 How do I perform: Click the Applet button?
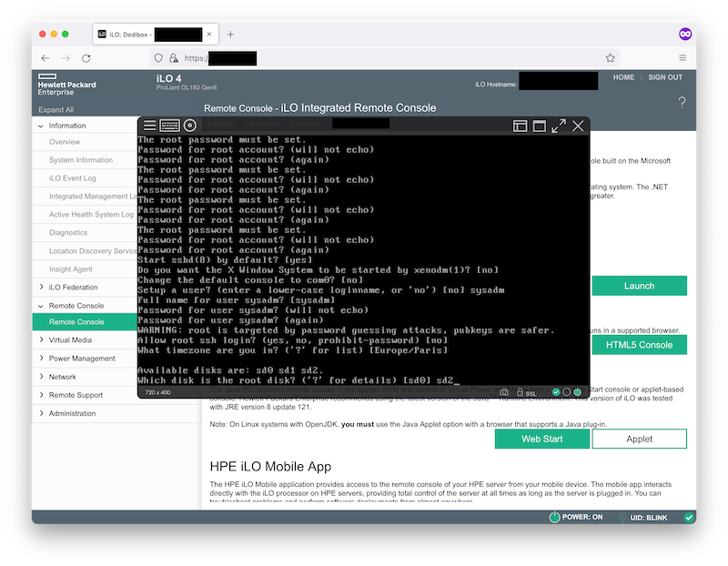(639, 439)
